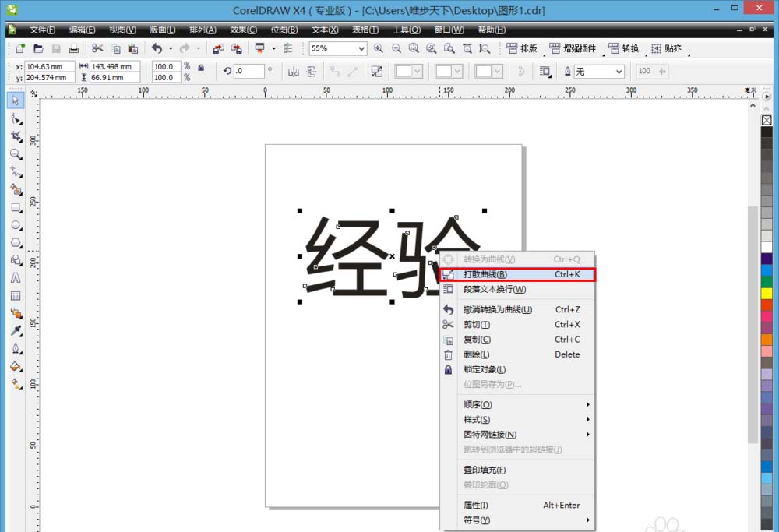The image size is (779, 532).
Task: Select the Freehand tool
Action: point(16,172)
